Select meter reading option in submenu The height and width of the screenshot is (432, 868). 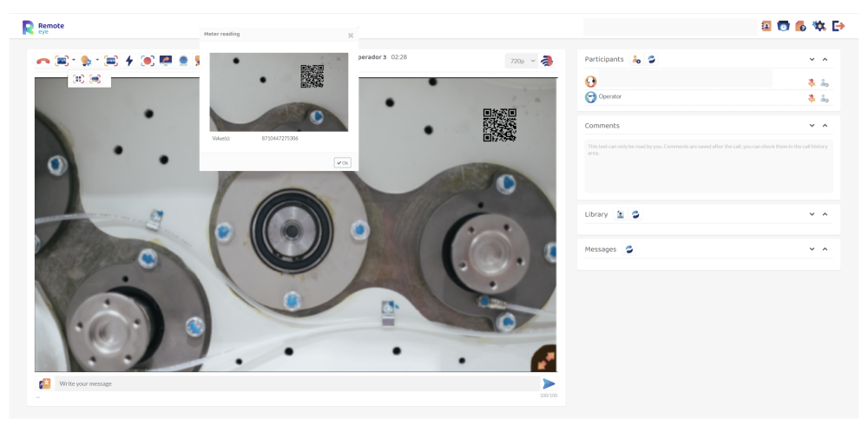point(95,79)
